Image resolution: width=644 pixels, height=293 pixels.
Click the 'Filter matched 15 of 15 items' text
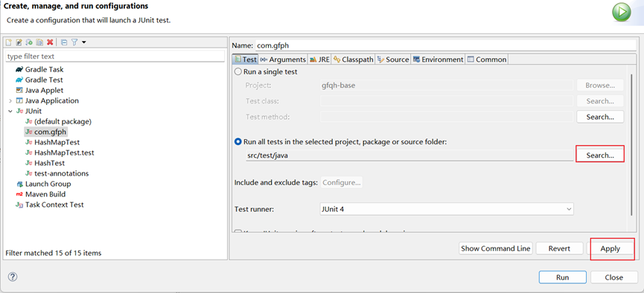[x=54, y=253]
